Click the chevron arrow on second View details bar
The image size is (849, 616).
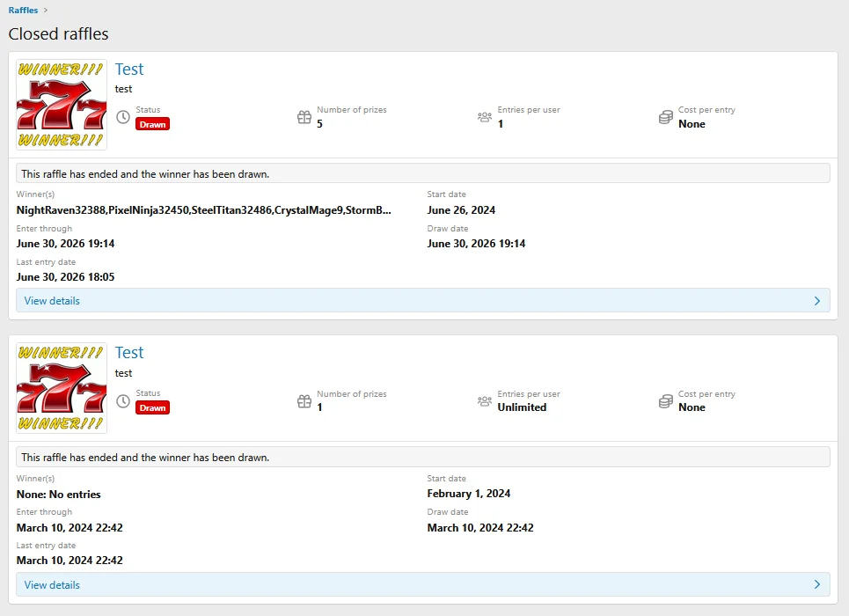click(x=817, y=584)
